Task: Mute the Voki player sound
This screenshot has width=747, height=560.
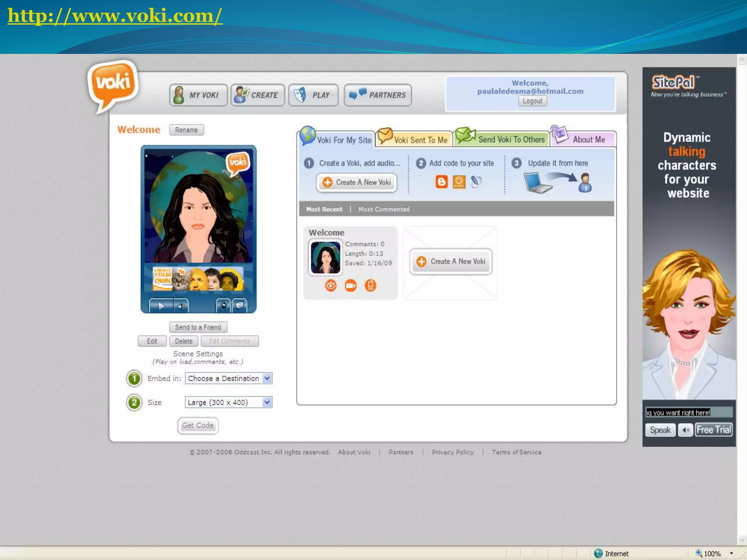Action: click(181, 306)
